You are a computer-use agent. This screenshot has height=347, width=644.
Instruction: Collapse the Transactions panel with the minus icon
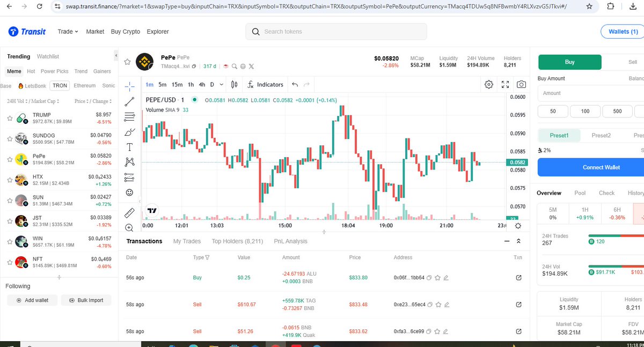507,241
